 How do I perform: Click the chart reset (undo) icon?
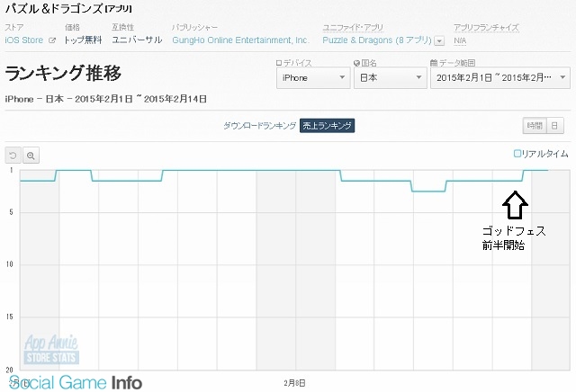(13, 155)
